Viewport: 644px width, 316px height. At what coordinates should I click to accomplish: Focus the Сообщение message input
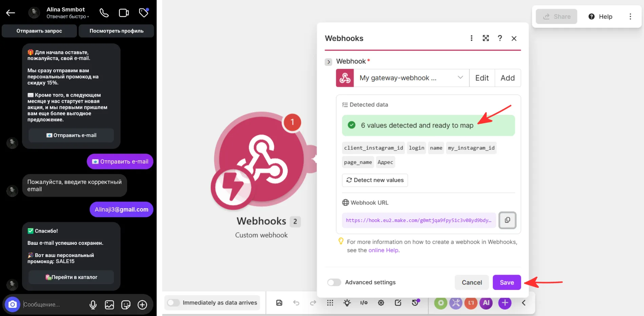(53, 304)
